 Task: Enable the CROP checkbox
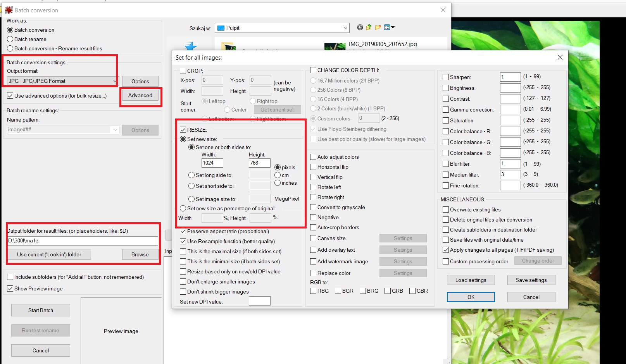point(183,71)
